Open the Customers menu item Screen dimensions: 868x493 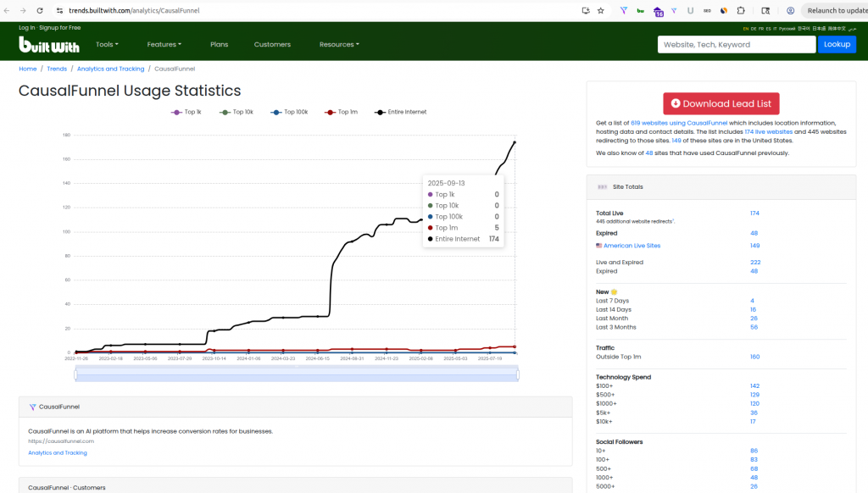click(x=272, y=44)
